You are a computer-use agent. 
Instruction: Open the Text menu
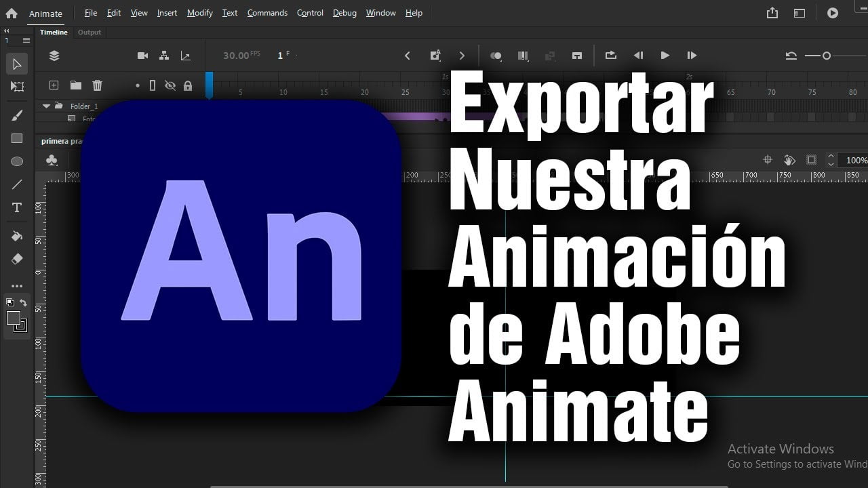click(231, 13)
